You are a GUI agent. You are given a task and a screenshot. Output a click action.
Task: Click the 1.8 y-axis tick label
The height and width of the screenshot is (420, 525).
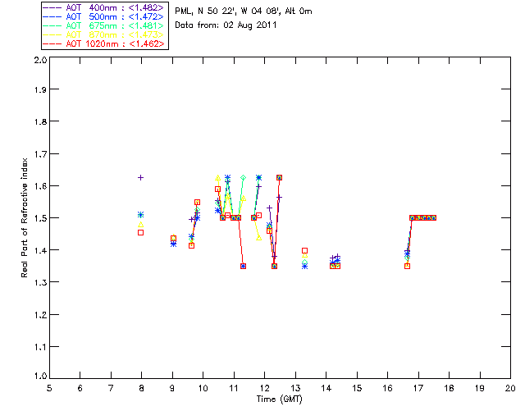click(x=40, y=121)
